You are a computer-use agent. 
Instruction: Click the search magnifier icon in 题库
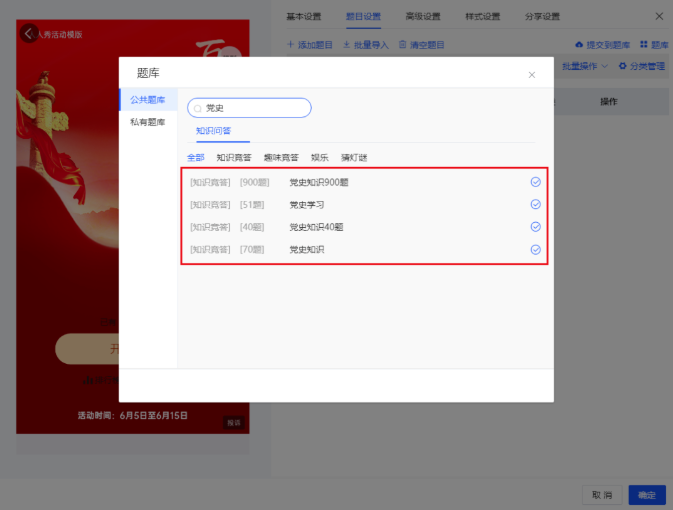point(197,109)
